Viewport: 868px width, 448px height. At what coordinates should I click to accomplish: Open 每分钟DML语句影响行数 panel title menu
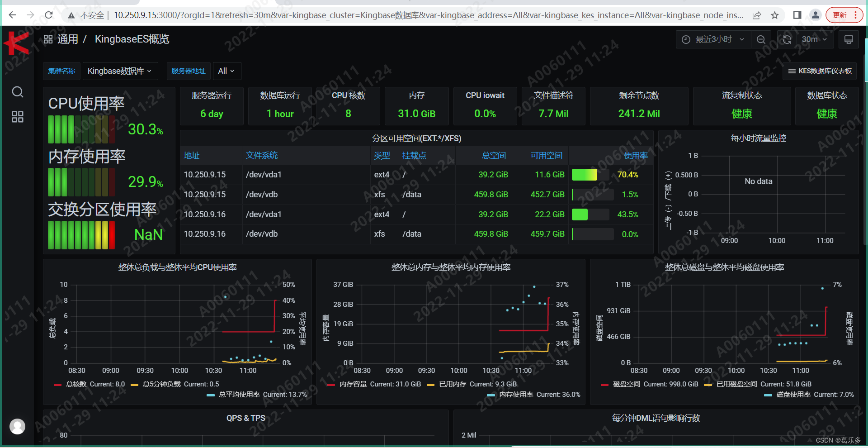[x=656, y=418]
